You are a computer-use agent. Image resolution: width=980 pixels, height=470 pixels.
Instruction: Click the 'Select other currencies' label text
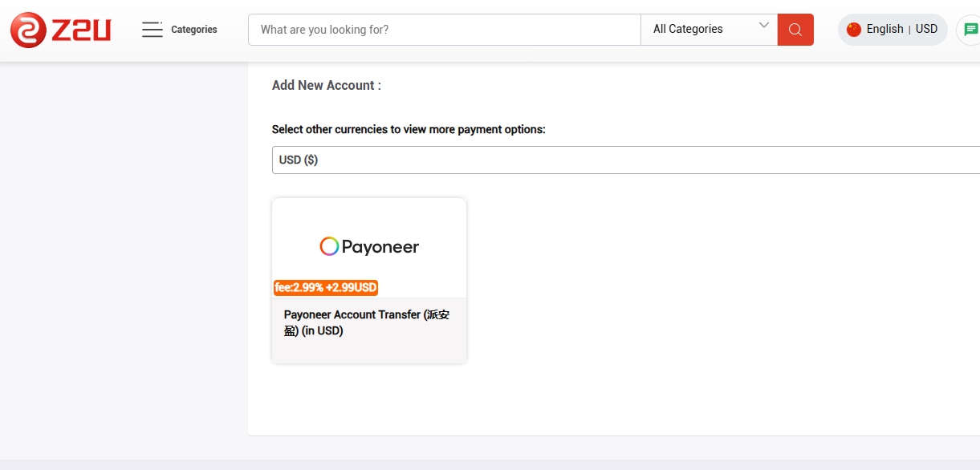tap(409, 129)
